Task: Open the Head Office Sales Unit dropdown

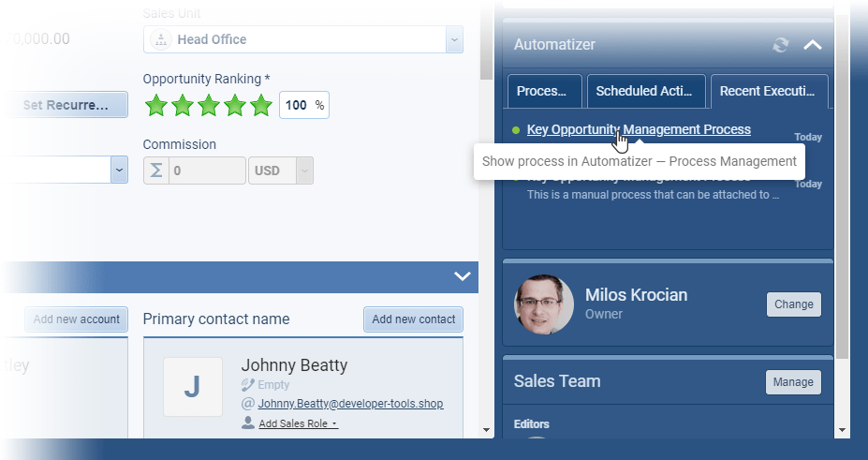Action: (x=453, y=39)
